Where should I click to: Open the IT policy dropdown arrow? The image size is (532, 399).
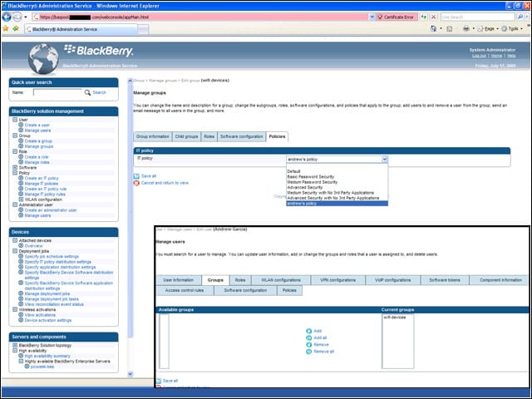click(384, 159)
